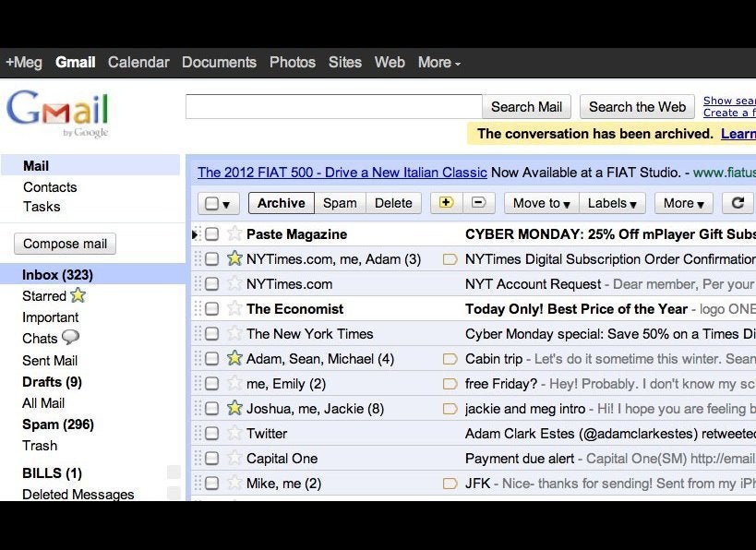
Task: Click importance marker on Cabin trip row
Action: tap(450, 359)
